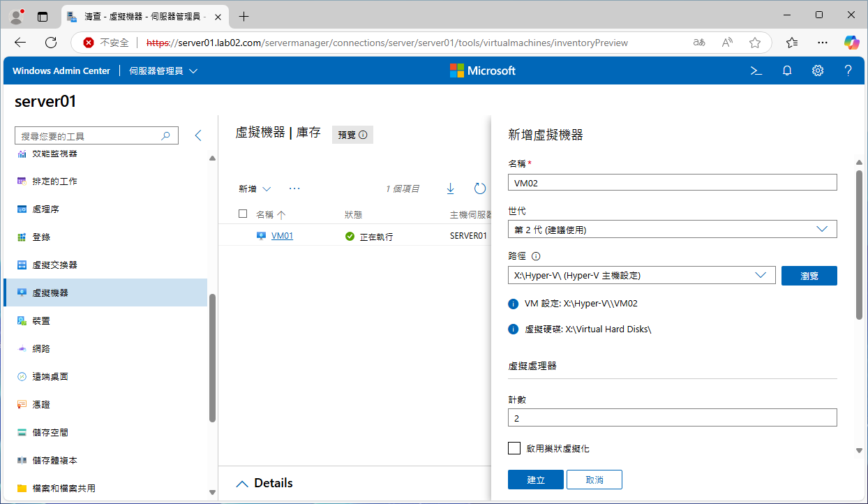The width and height of the screenshot is (868, 504).
Task: Open 處理序 tool in sidebar
Action: 106,209
